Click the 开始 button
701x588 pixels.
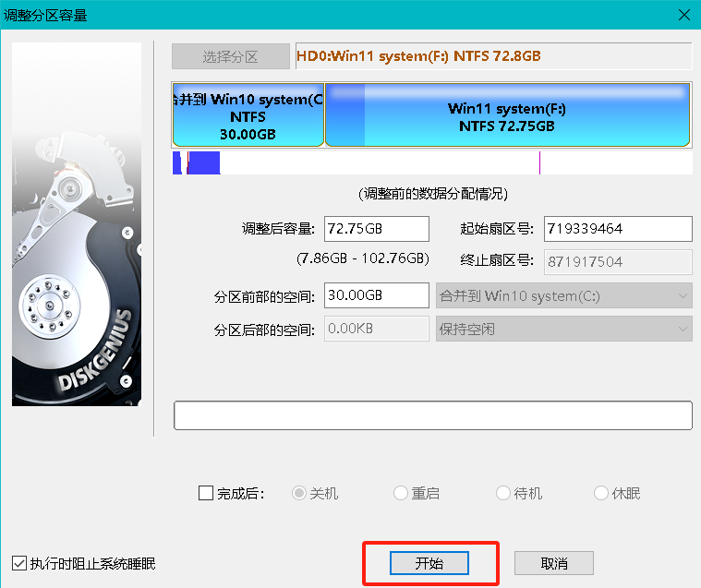coord(429,563)
